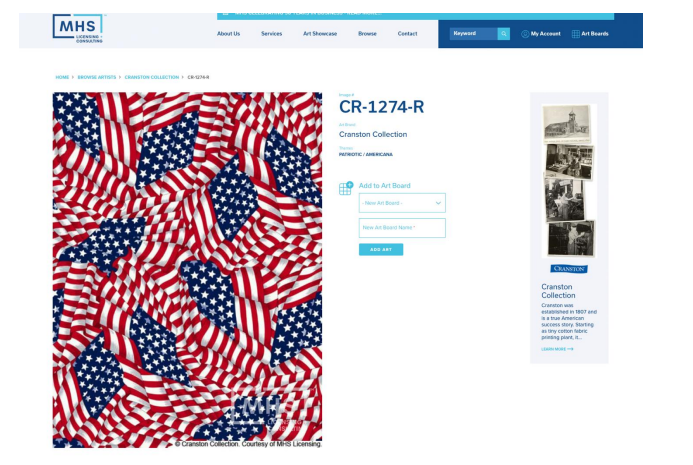Image resolution: width=693 pixels, height=465 pixels.
Task: Focus the New Art Board Name field
Action: [402, 228]
